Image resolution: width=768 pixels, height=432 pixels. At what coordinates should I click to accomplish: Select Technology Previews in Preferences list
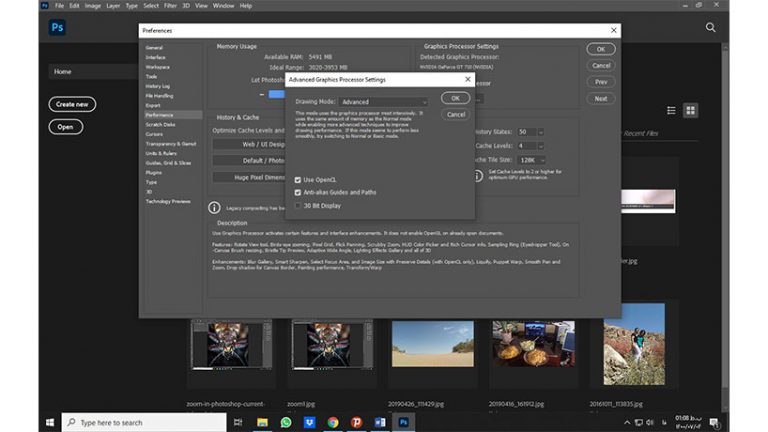pos(168,201)
